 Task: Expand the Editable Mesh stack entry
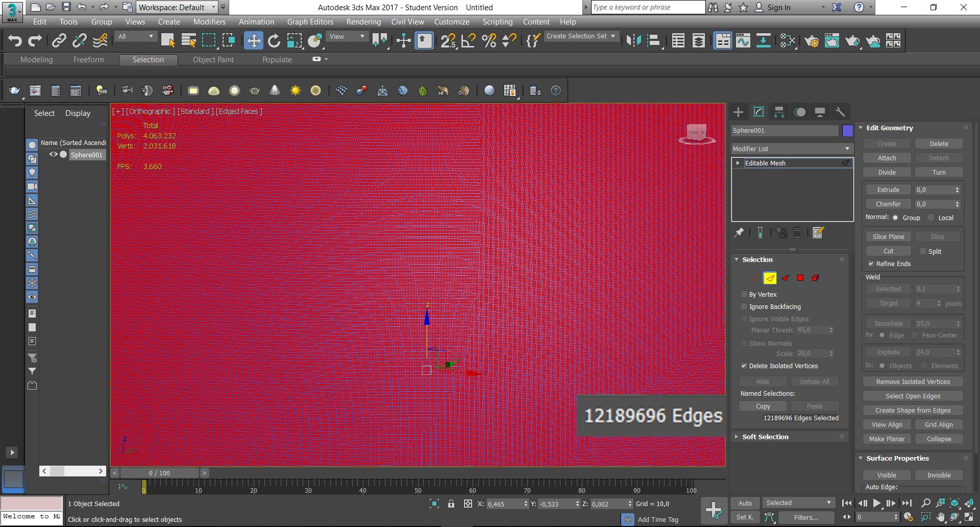tap(738, 163)
